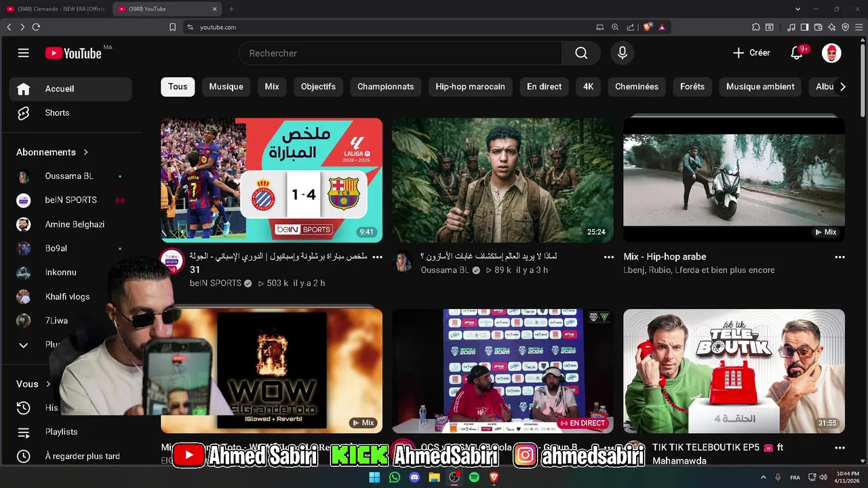Viewport: 868px width, 488px height.
Task: Expand the Vous section arrow
Action: [x=48, y=384]
